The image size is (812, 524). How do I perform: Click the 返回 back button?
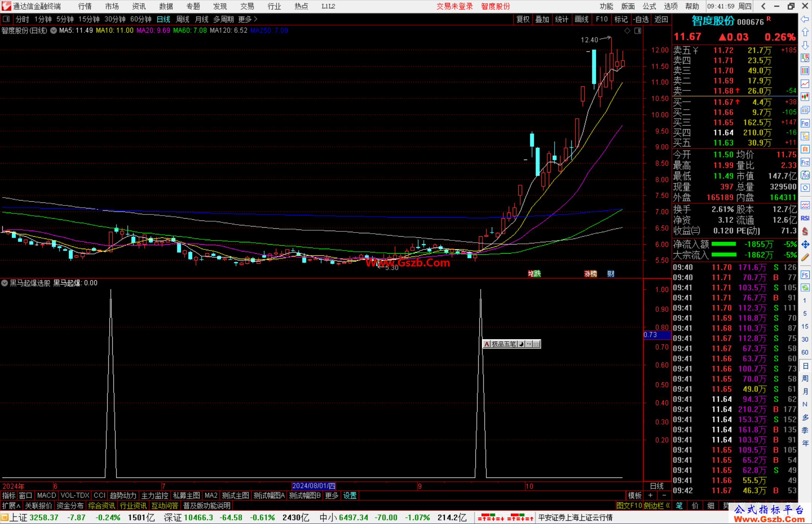point(661,19)
